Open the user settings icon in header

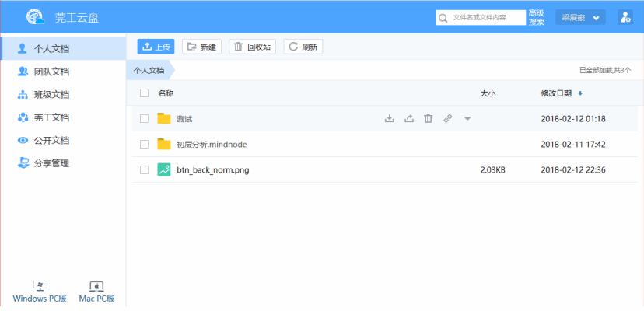point(625,17)
